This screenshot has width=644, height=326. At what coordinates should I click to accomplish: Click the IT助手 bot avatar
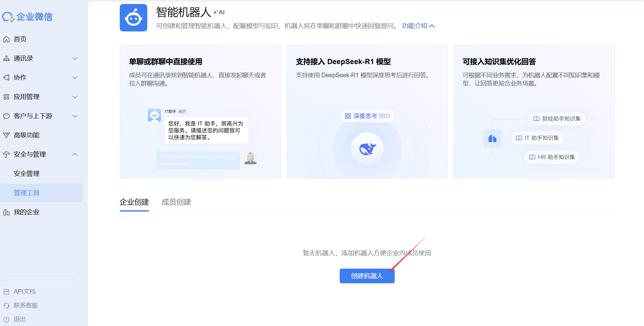pos(155,115)
